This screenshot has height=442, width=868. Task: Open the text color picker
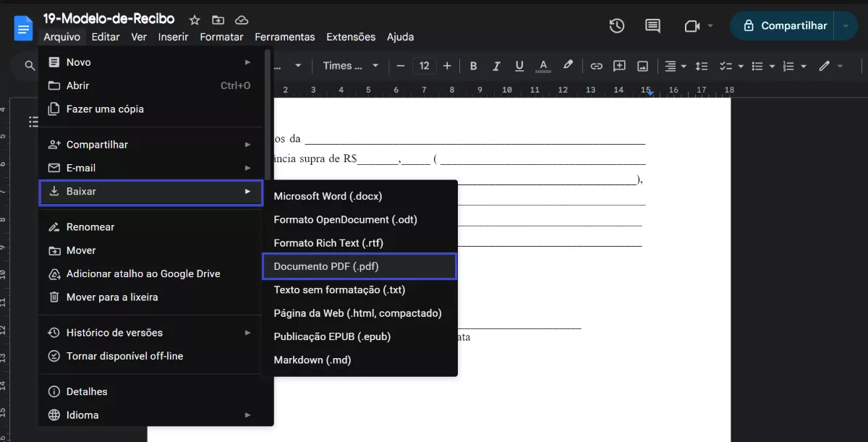(x=543, y=66)
